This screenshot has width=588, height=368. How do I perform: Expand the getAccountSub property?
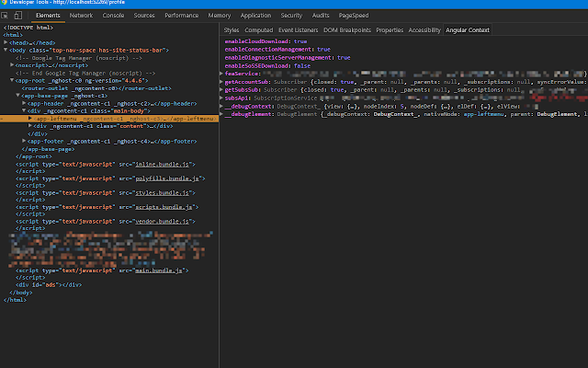click(222, 82)
